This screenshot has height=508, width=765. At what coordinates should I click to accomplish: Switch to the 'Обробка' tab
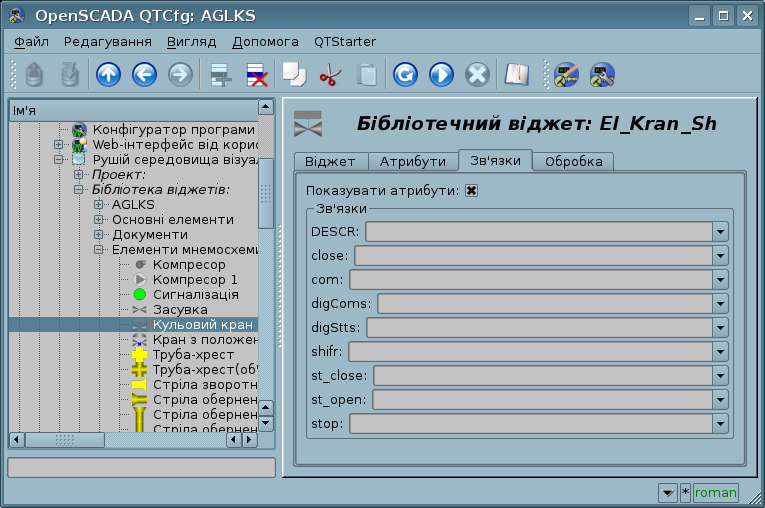click(x=573, y=162)
